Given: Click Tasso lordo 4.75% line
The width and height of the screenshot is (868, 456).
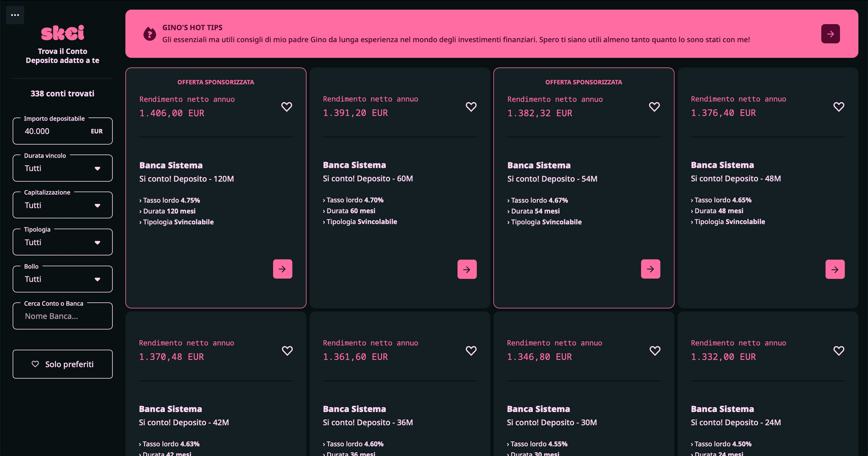Looking at the screenshot, I should 169,200.
